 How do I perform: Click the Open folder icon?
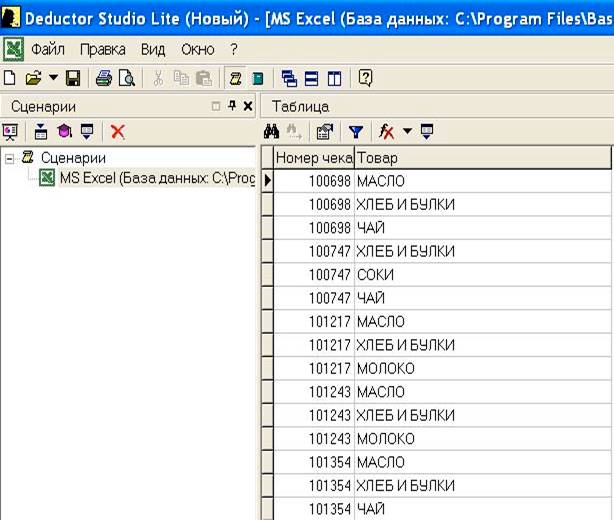33,78
